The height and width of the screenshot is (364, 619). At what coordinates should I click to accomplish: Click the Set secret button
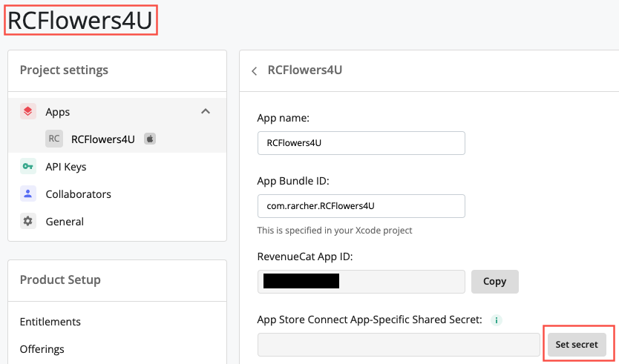pos(577,344)
